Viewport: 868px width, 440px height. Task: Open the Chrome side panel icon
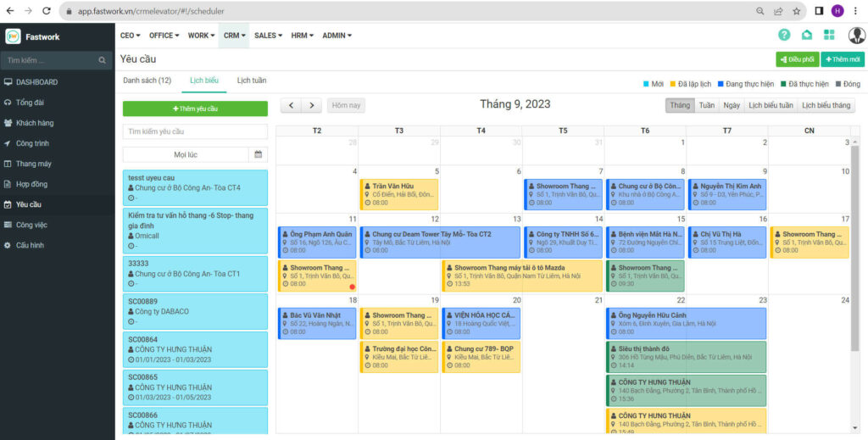pyautogui.click(x=820, y=11)
